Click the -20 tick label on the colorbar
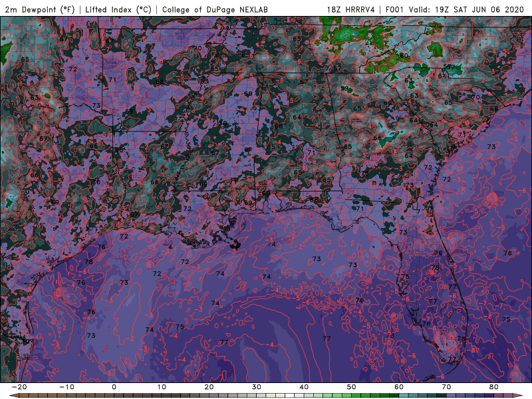Screen dimensions: 532x399 [19, 387]
